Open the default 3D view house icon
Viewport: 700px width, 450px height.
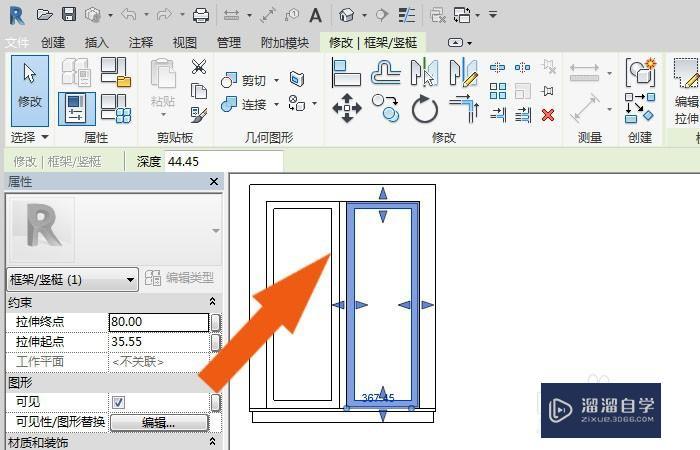click(x=346, y=15)
